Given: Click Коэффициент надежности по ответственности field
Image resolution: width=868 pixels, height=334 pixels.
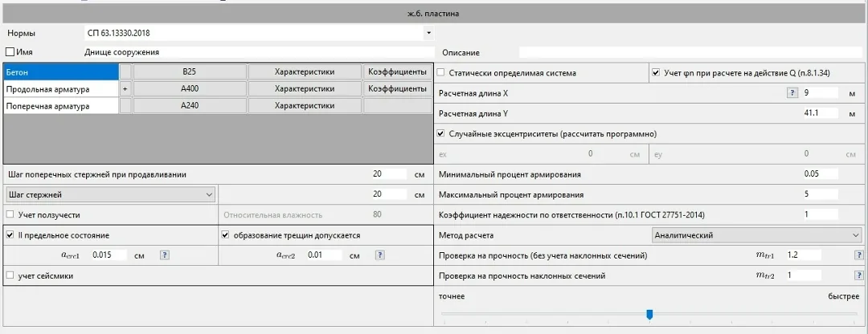Looking at the screenshot, I should 819,214.
